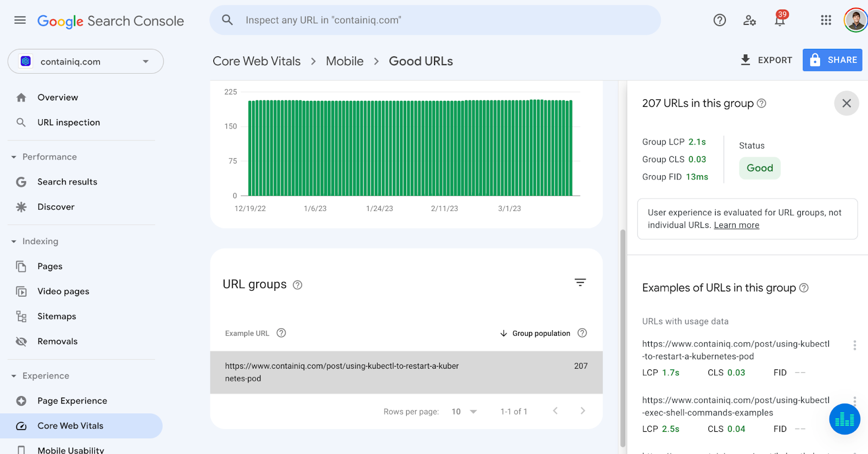This screenshot has width=868, height=454.
Task: Click the green bar chart area
Action: [410, 148]
